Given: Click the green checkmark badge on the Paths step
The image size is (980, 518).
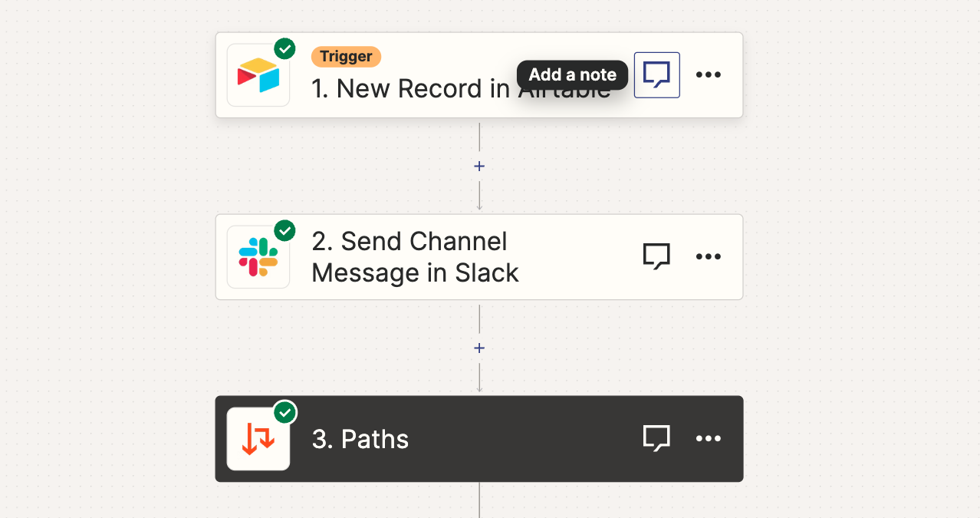Looking at the screenshot, I should [285, 412].
